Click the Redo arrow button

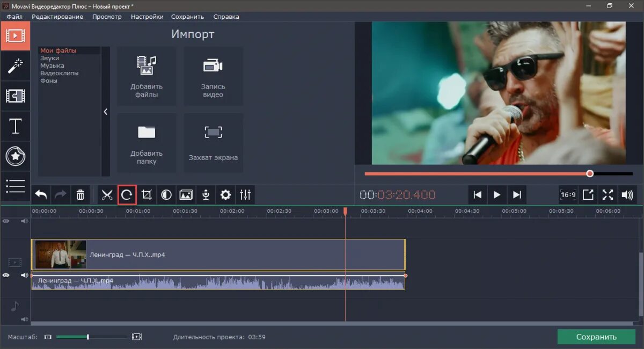tap(61, 194)
